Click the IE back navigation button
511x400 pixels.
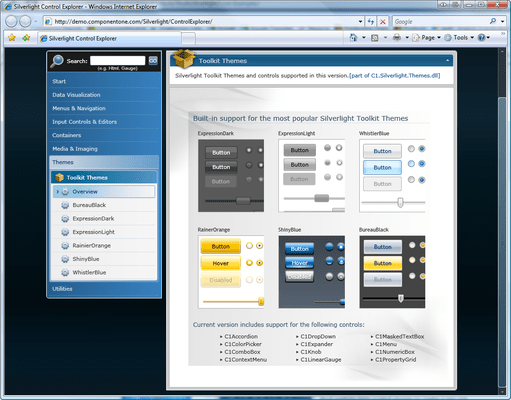click(x=11, y=22)
